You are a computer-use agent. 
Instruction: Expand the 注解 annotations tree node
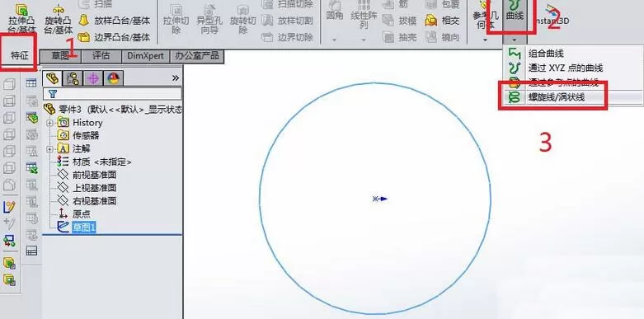click(x=50, y=148)
